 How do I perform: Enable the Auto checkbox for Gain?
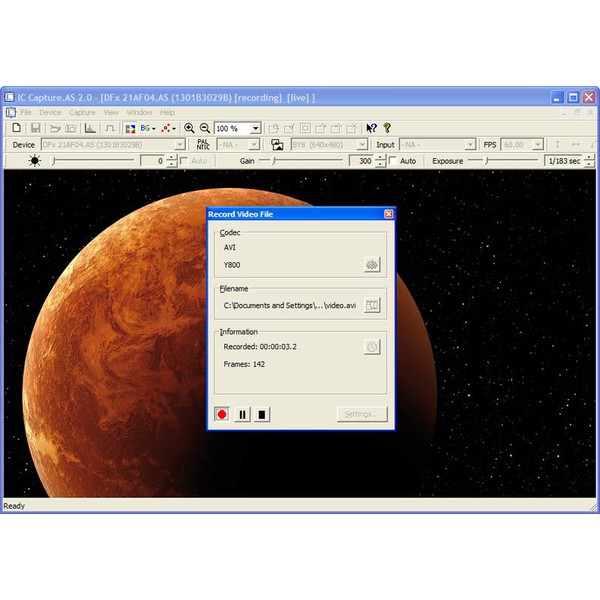tap(393, 161)
